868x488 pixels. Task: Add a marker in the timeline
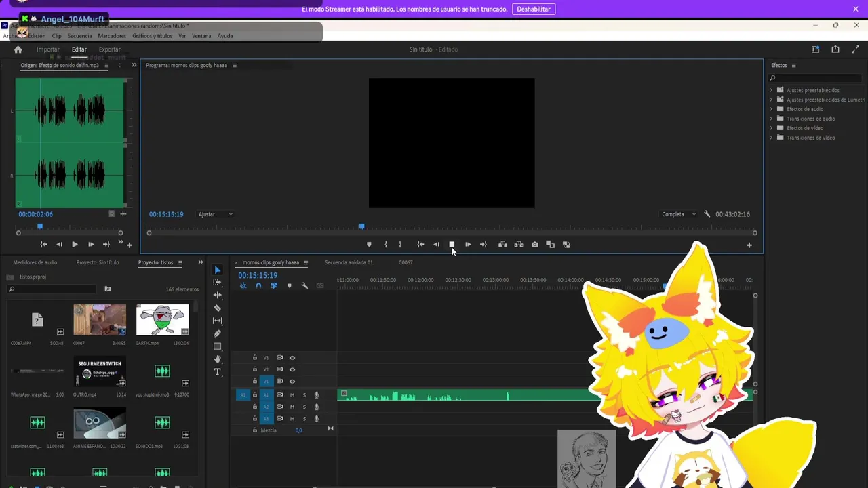290,286
